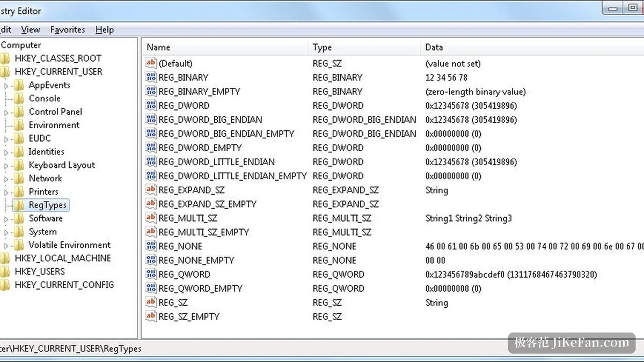Select the REG_EXPAND_SZ string icon
The image size is (644, 362).
click(x=151, y=190)
